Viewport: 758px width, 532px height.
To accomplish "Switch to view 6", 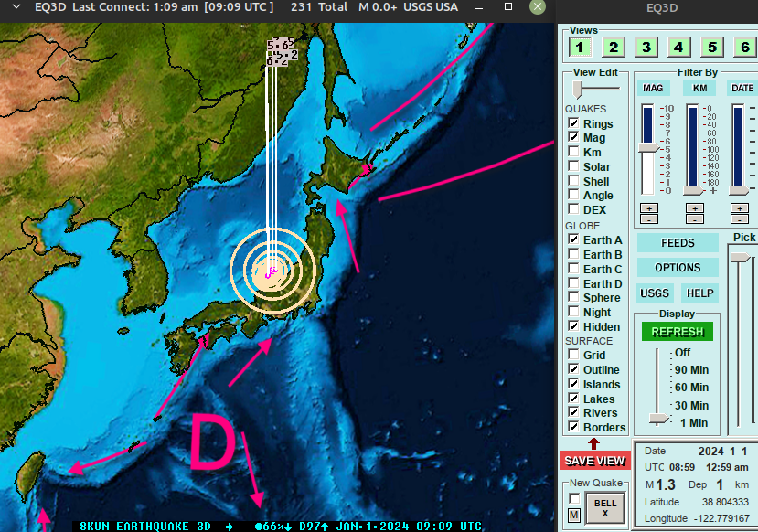I will click(745, 48).
